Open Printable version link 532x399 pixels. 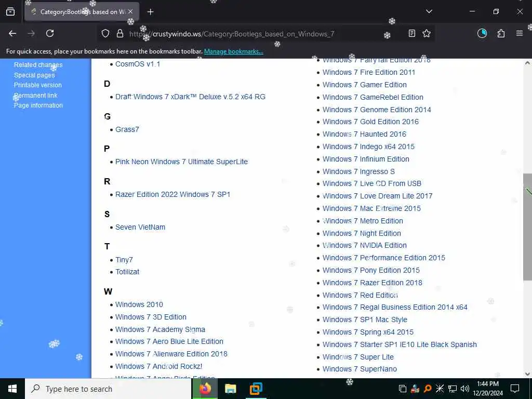[x=37, y=85]
